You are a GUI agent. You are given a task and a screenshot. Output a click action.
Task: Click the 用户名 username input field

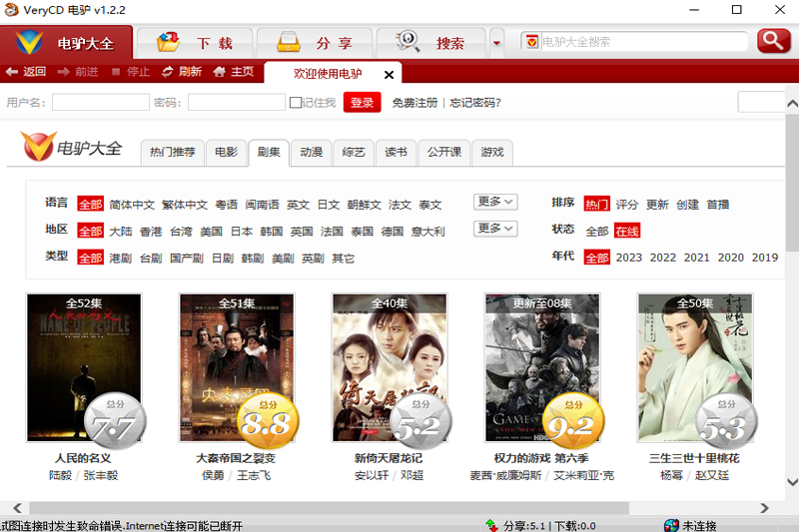coord(100,103)
